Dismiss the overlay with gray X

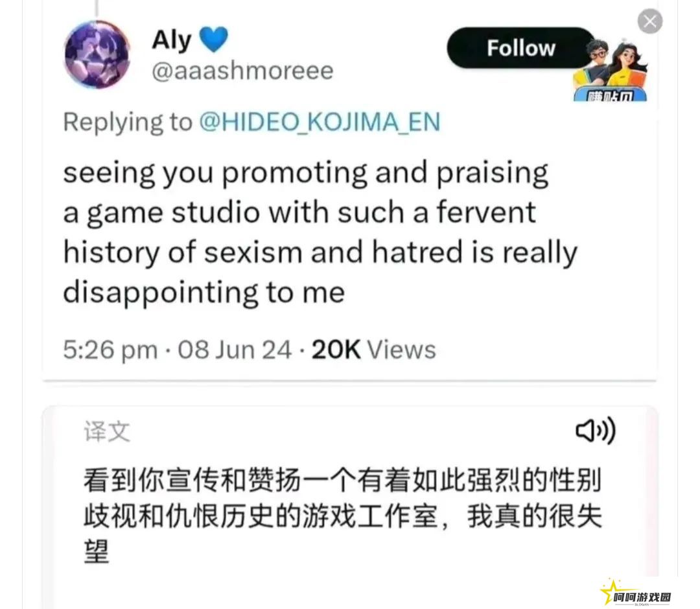(649, 21)
